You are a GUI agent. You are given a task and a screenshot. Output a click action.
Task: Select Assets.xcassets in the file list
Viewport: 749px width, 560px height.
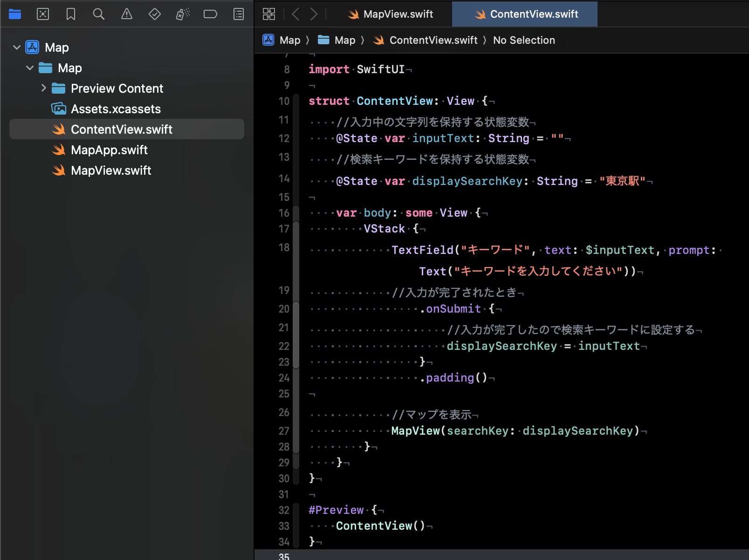(x=116, y=109)
